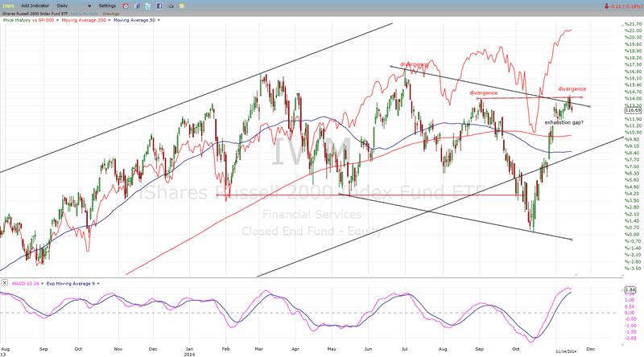Click the camera snapshot icon
Viewport: 644px width, 357px height.
tap(171, 6)
